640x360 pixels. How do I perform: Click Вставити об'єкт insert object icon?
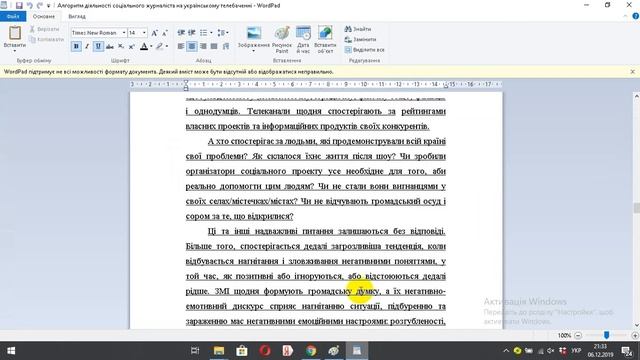click(325, 40)
